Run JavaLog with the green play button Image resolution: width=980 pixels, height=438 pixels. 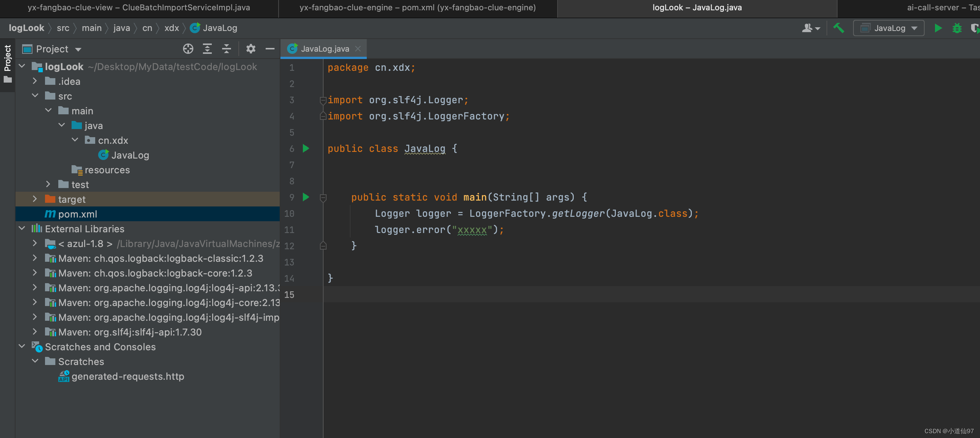coord(938,28)
